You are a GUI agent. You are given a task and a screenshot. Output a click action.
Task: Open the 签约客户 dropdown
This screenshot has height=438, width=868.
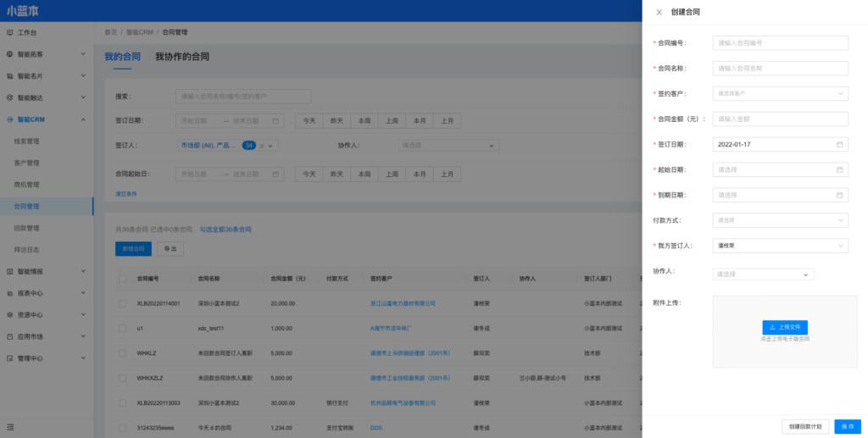(780, 93)
